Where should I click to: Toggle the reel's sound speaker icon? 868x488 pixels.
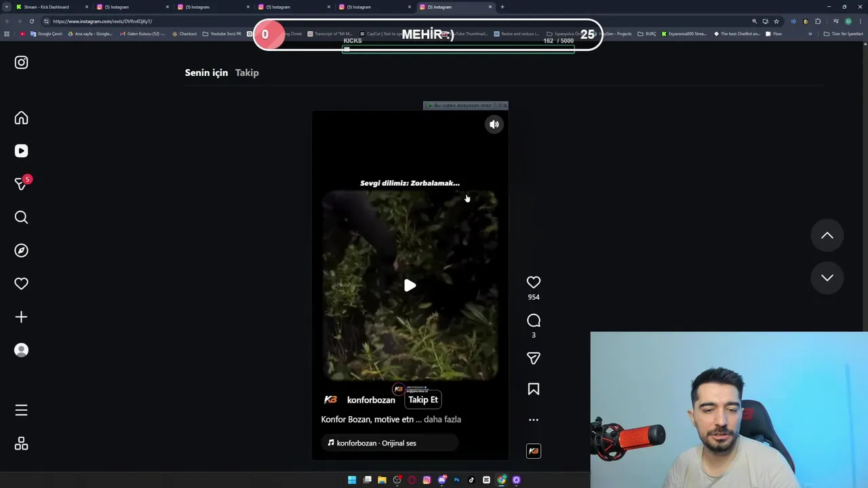tap(494, 124)
